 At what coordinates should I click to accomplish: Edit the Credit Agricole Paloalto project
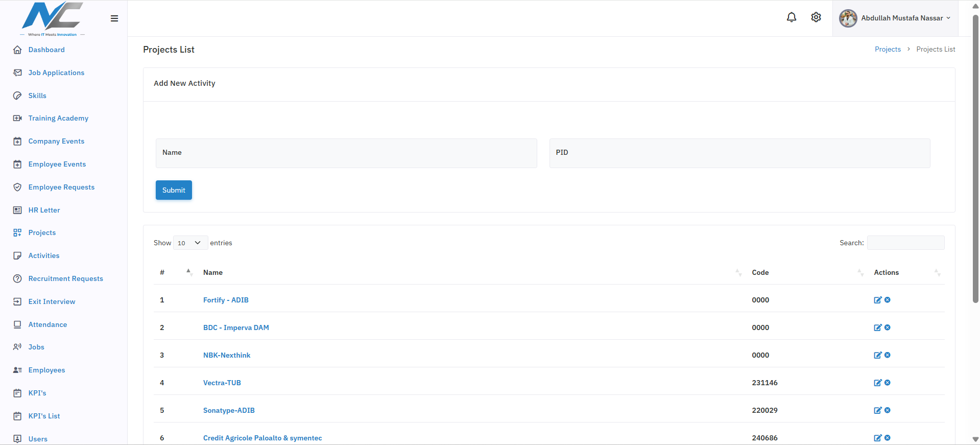click(878, 438)
